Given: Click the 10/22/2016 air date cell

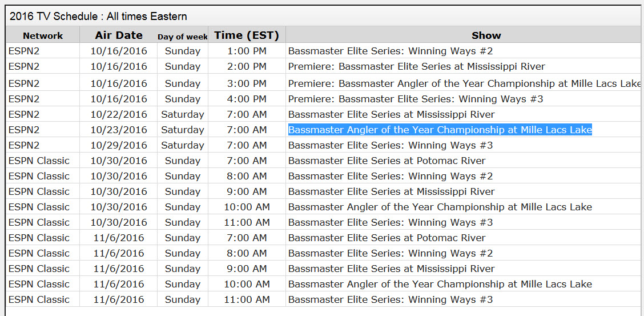Looking at the screenshot, I should coord(119,115).
